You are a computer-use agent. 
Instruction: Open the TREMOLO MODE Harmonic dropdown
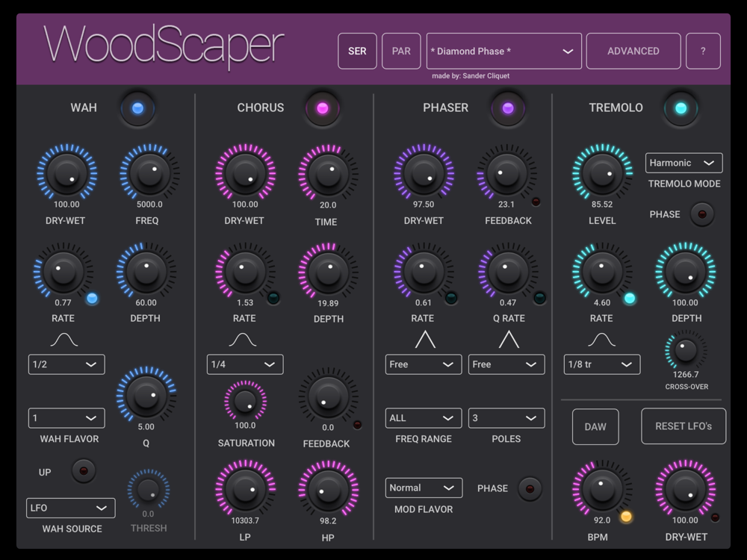coord(684,163)
